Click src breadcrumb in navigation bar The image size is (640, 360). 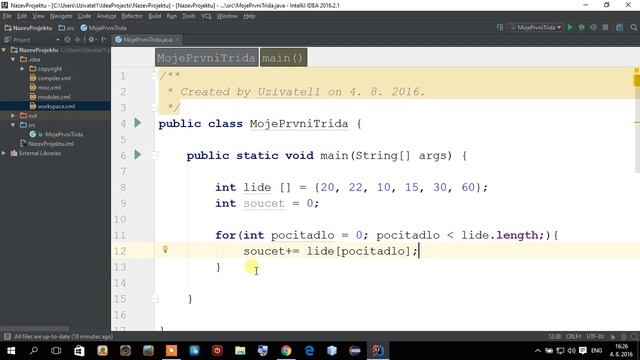click(67, 28)
